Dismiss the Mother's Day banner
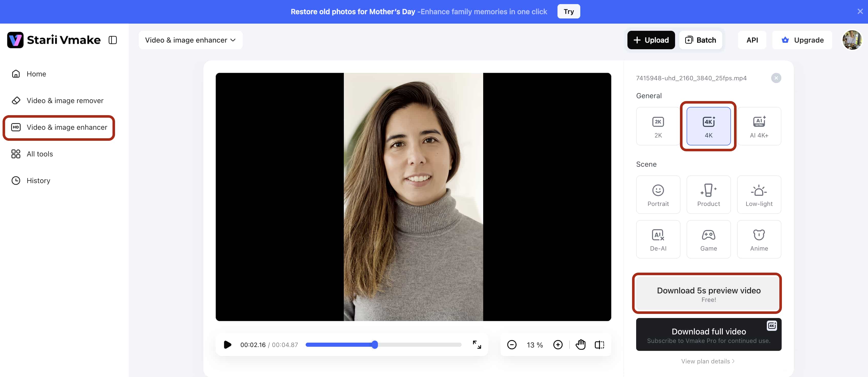 pyautogui.click(x=860, y=12)
